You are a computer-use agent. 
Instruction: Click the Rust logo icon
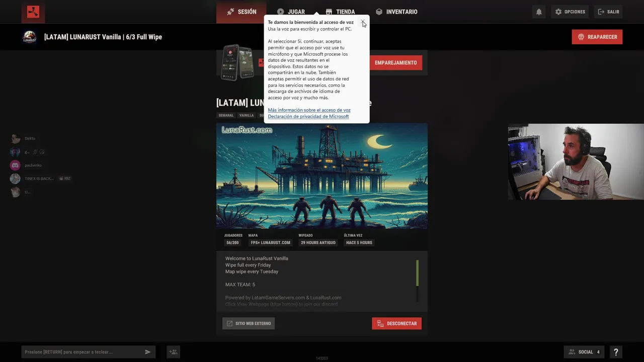coord(33,12)
